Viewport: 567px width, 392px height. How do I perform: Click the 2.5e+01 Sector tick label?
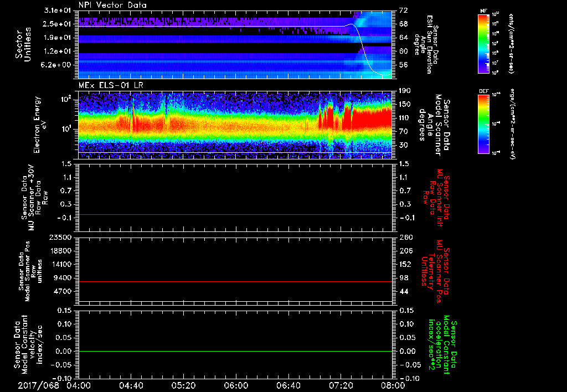[58, 24]
